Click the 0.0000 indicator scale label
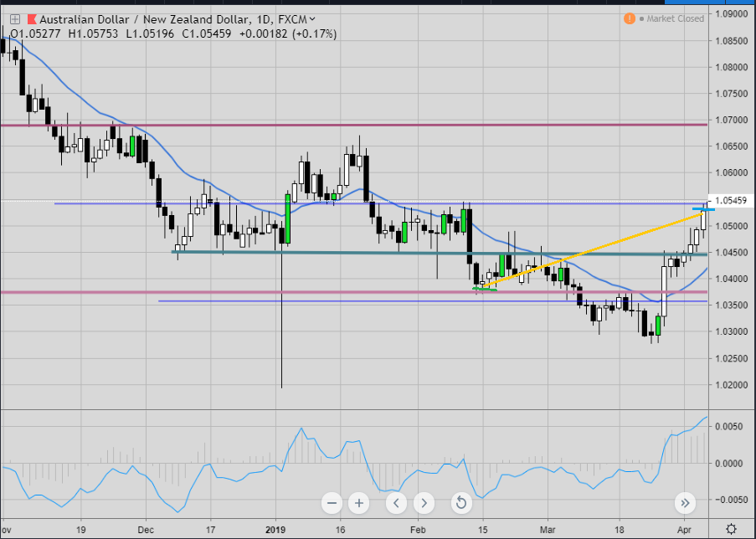 729,464
